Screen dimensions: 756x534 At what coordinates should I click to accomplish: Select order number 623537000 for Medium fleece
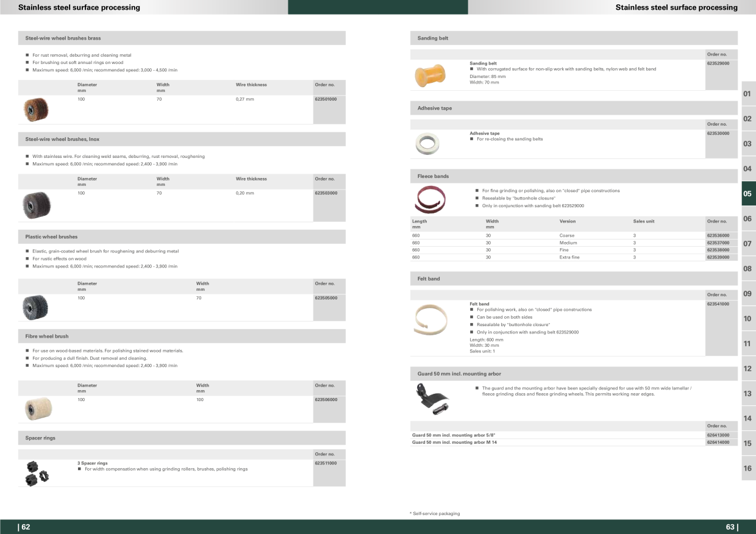[x=718, y=243]
